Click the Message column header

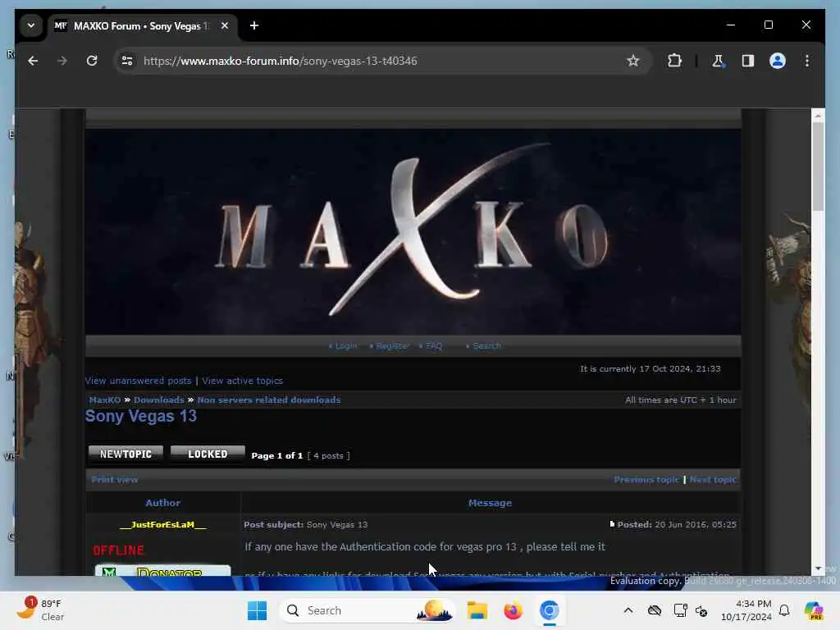click(491, 503)
